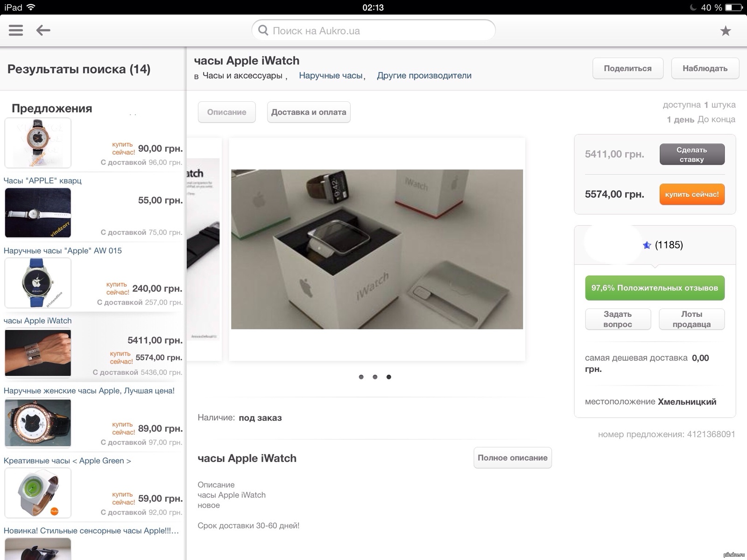Tap the orange Купить сейчас button
Image resolution: width=747 pixels, height=560 pixels.
[692, 194]
